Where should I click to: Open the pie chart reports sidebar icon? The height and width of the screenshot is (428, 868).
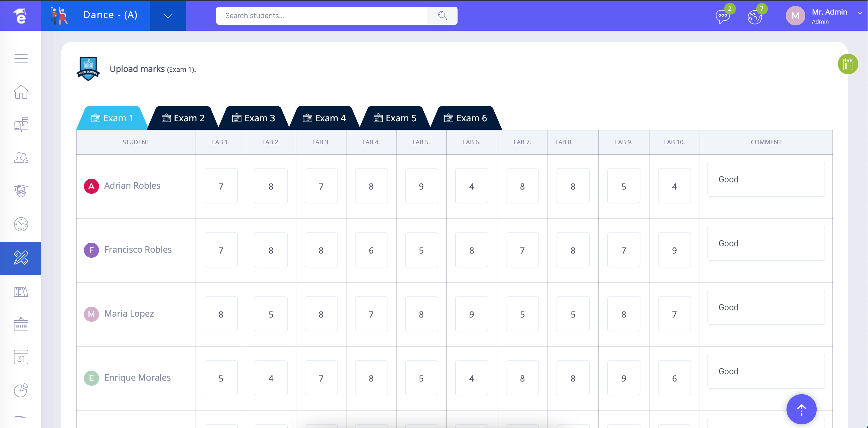pyautogui.click(x=21, y=390)
